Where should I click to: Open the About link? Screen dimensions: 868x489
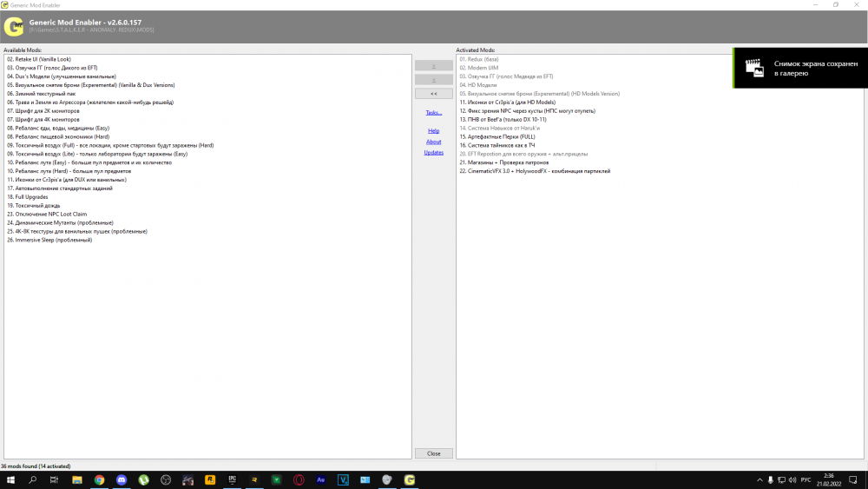[433, 142]
